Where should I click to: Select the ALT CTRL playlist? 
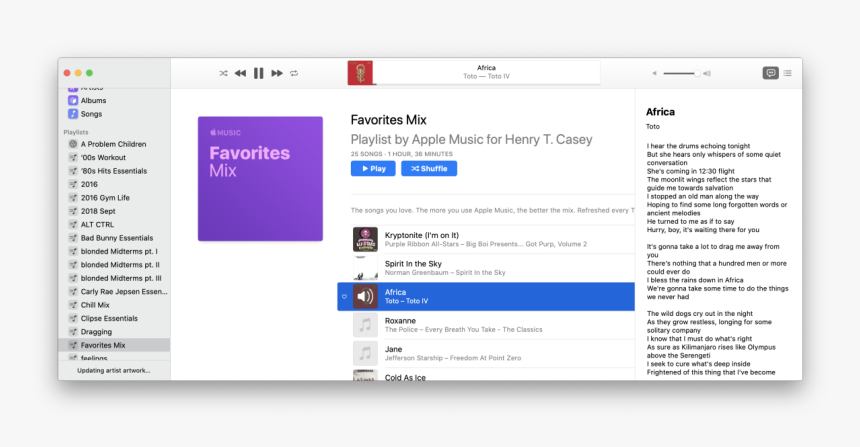pyautogui.click(x=115, y=224)
